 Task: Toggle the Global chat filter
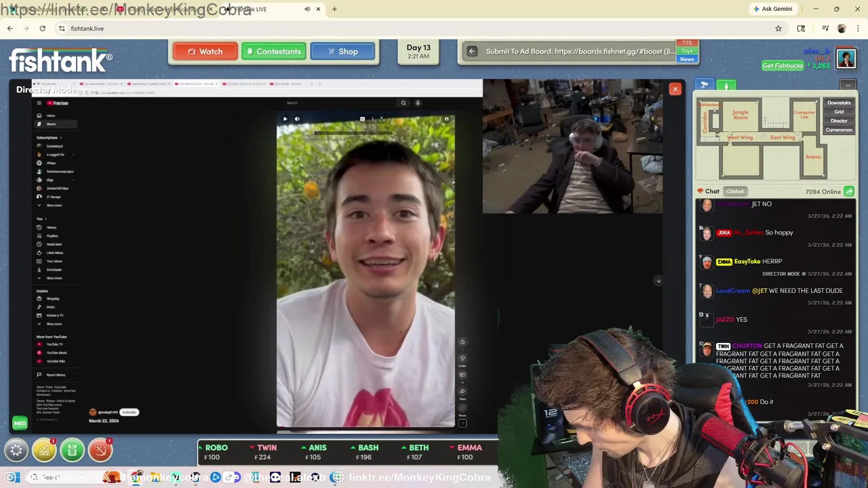pyautogui.click(x=735, y=192)
